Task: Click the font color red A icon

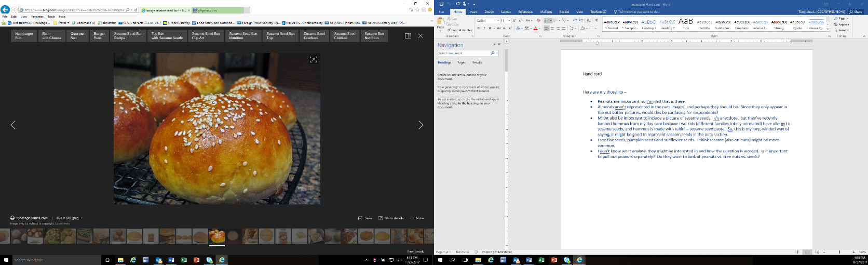Action: tap(535, 29)
